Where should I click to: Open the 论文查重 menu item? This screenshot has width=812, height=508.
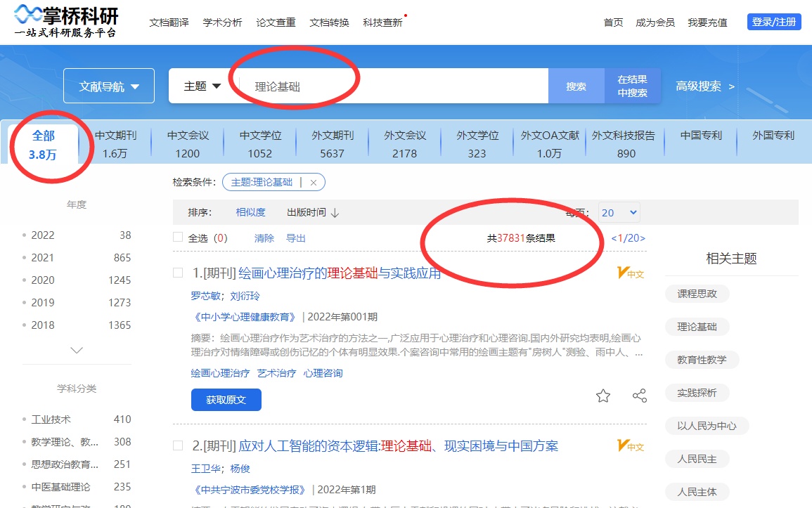coord(276,22)
